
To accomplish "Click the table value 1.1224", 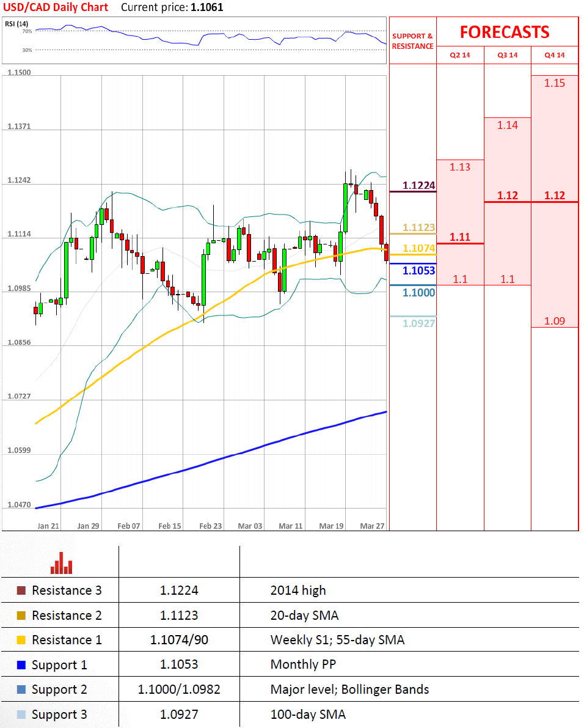I will coord(179,590).
